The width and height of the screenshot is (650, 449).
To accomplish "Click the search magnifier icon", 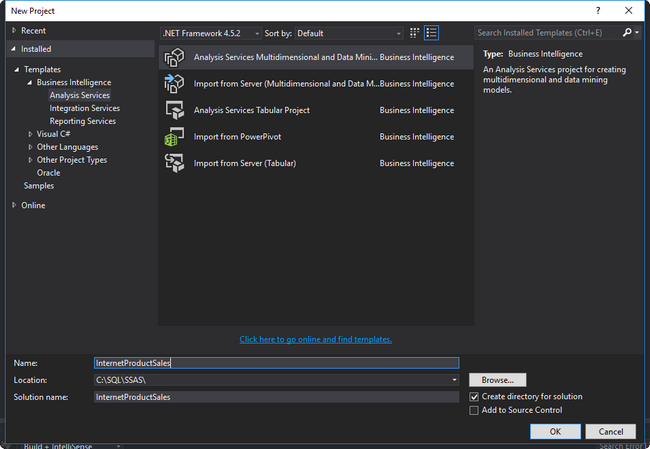I will (x=627, y=32).
